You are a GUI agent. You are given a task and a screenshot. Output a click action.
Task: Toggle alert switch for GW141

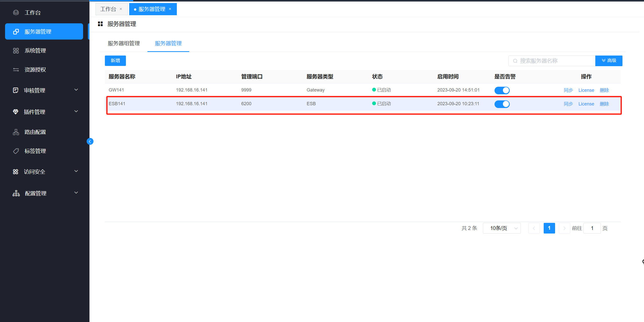coord(502,90)
